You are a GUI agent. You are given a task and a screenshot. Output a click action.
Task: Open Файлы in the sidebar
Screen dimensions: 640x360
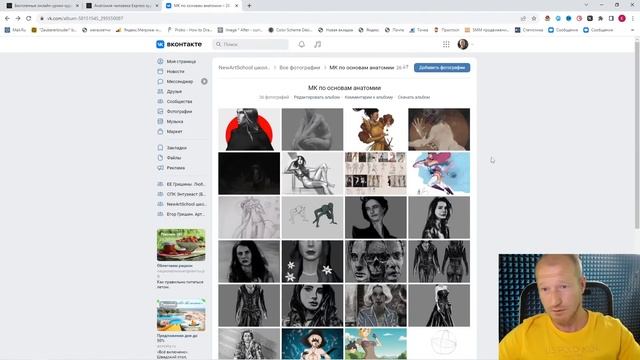(x=174, y=158)
